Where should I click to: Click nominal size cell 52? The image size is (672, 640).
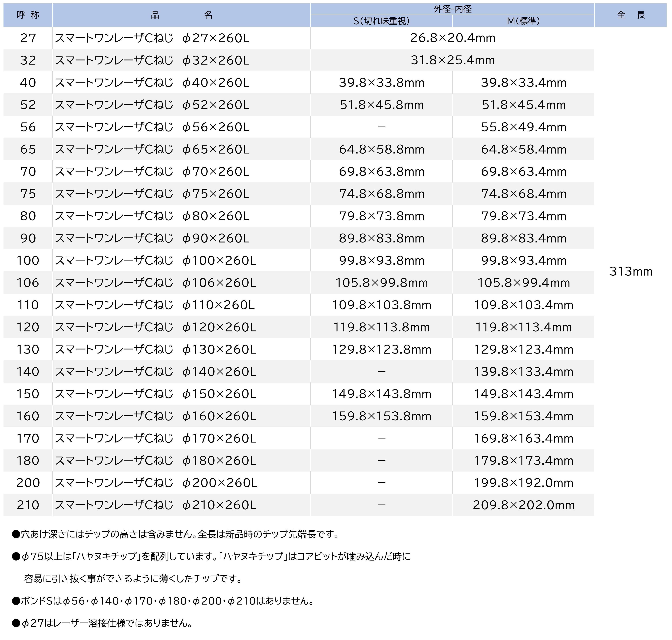(x=28, y=105)
